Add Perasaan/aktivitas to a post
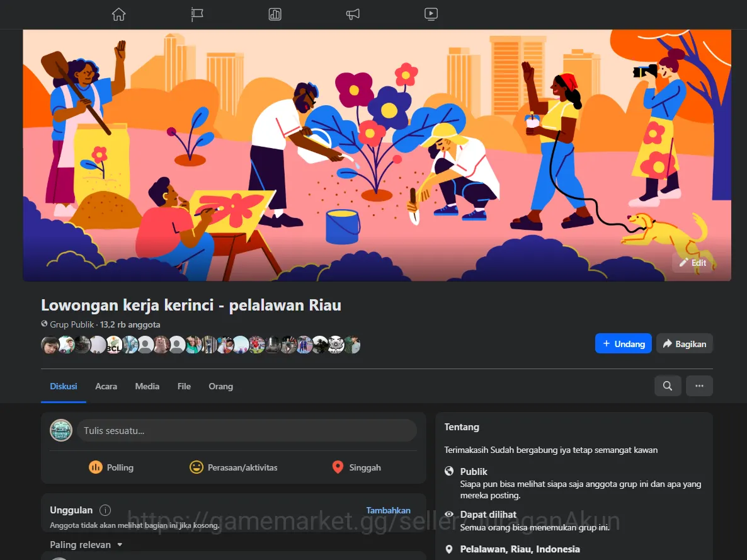The height and width of the screenshot is (560, 747). click(x=234, y=467)
